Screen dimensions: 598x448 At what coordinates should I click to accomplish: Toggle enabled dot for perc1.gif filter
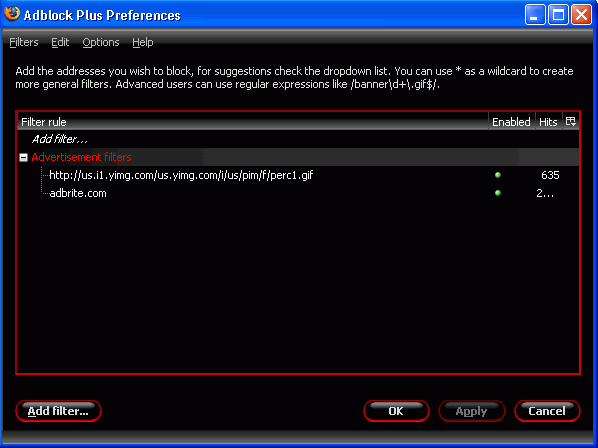(x=498, y=175)
